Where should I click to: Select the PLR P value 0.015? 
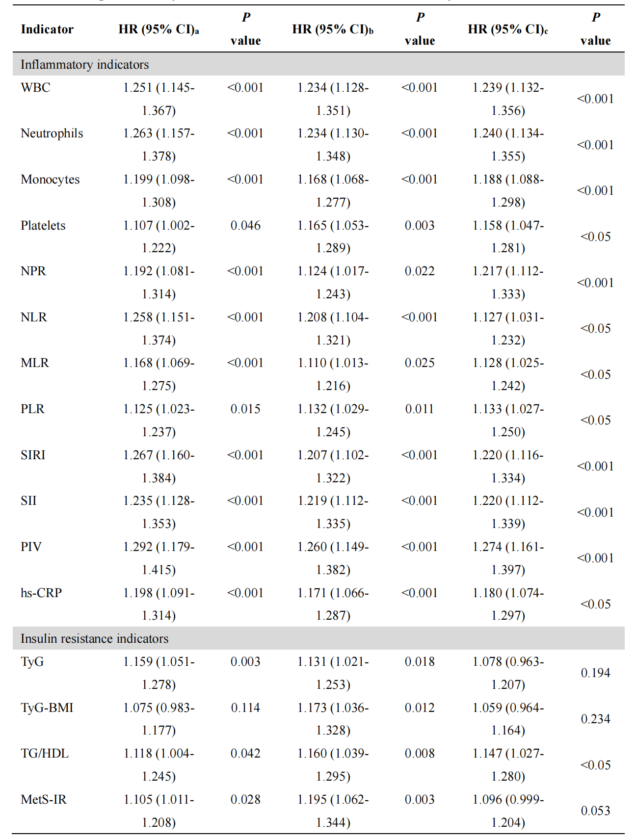(245, 409)
